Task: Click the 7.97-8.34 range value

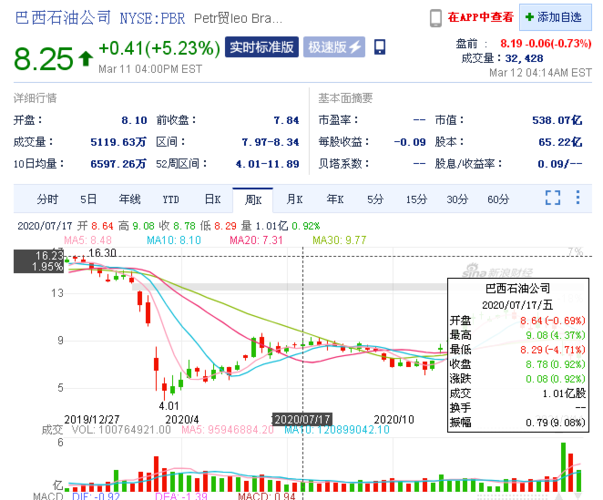Action: pos(270,142)
